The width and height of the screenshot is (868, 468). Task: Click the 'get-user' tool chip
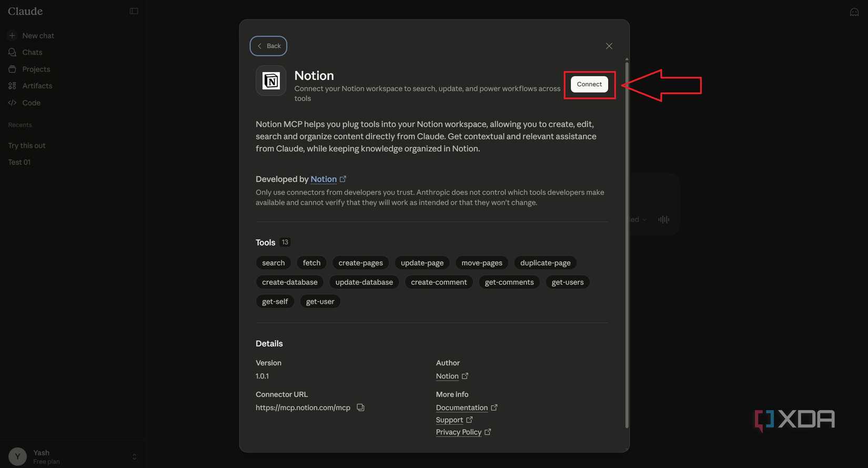(320, 302)
